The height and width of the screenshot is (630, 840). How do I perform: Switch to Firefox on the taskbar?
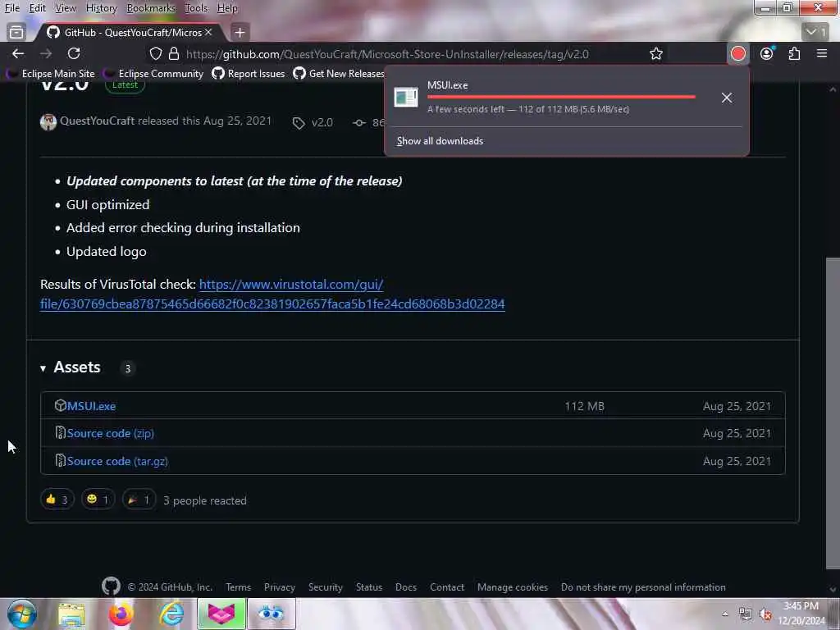pyautogui.click(x=121, y=614)
